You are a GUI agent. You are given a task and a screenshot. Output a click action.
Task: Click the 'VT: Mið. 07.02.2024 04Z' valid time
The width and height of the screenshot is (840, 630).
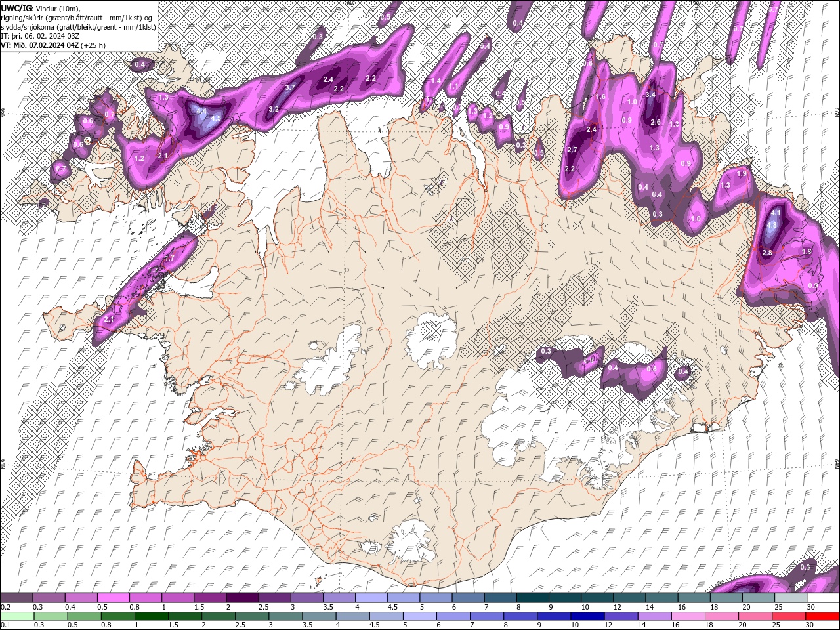40,45
